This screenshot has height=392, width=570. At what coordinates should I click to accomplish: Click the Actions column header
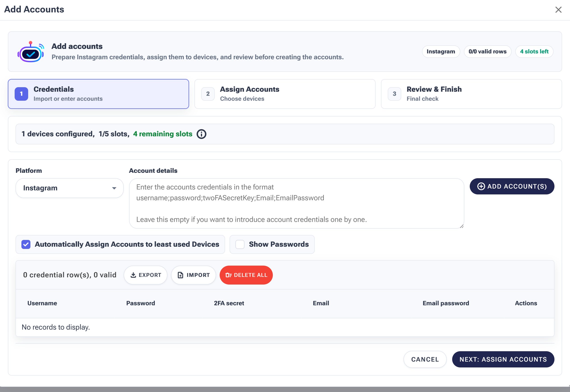click(x=526, y=303)
